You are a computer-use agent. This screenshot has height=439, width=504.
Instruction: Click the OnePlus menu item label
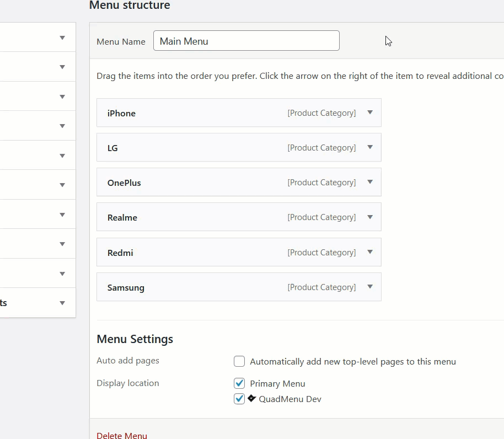click(124, 183)
